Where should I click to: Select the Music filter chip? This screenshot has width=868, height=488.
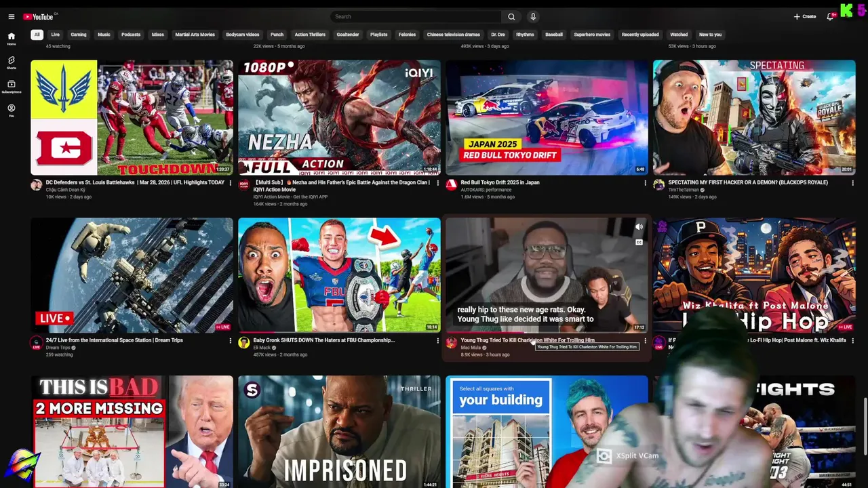(x=104, y=35)
